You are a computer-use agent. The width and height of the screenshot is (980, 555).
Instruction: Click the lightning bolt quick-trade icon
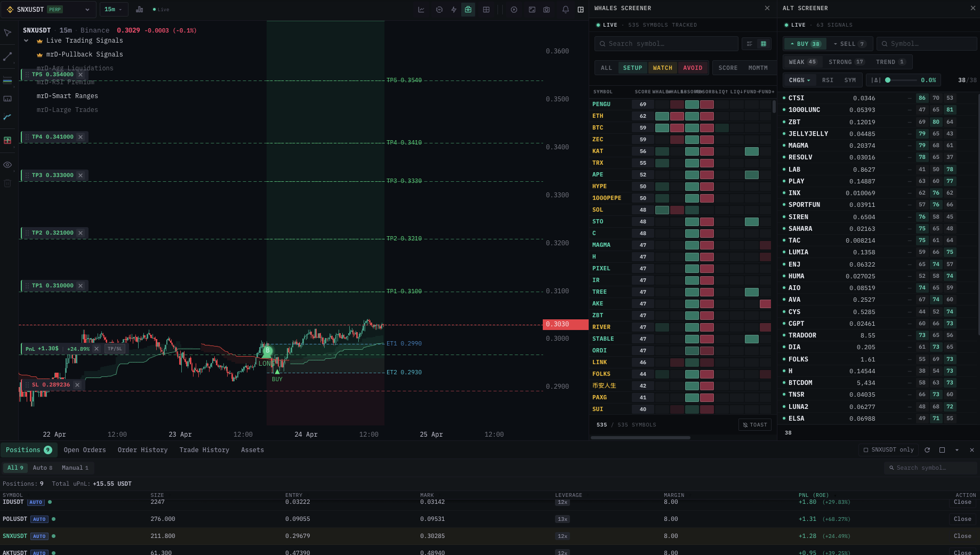pyautogui.click(x=454, y=10)
